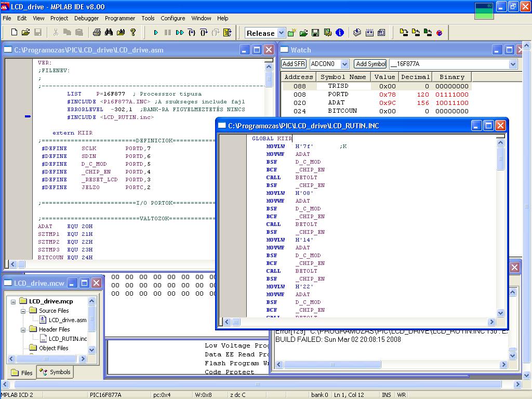Expand the _16F877A symbol dropdown
The height and width of the screenshot is (399, 532).
tap(513, 64)
